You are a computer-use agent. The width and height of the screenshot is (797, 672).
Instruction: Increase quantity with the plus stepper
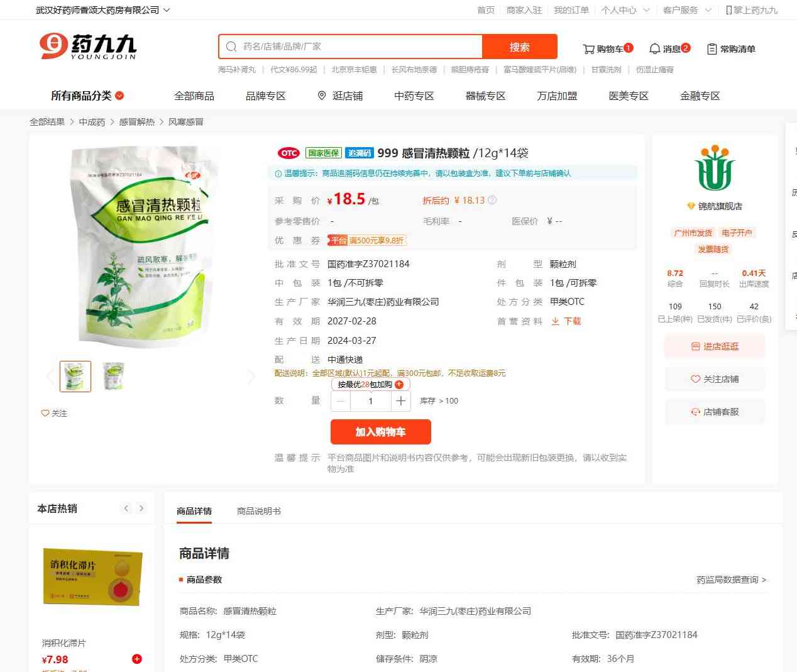point(400,400)
